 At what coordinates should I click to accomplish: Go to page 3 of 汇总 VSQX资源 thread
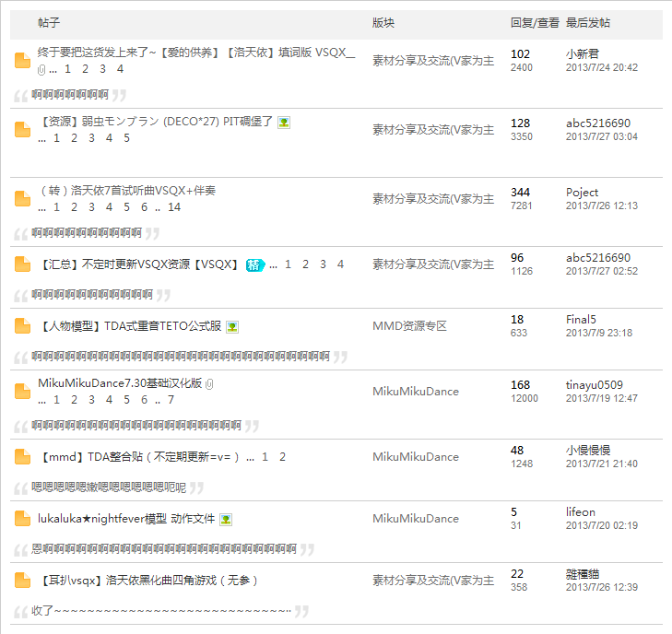coord(323,264)
